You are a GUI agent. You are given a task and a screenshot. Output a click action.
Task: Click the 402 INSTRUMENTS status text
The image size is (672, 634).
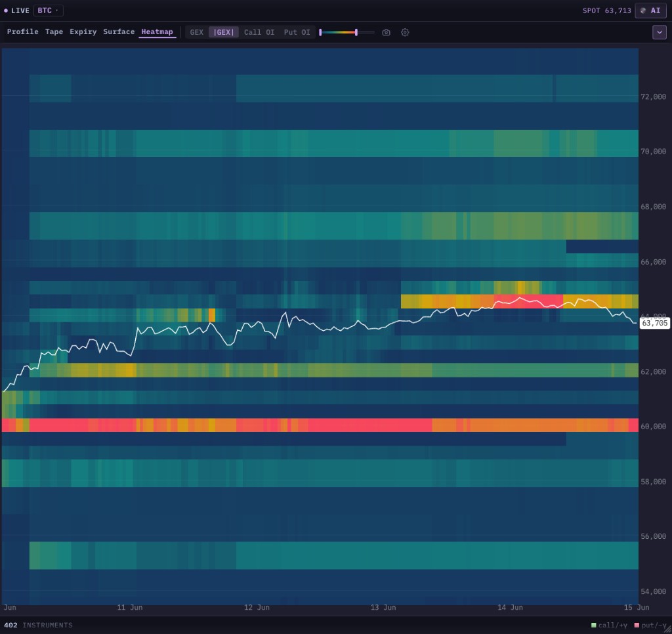38,625
